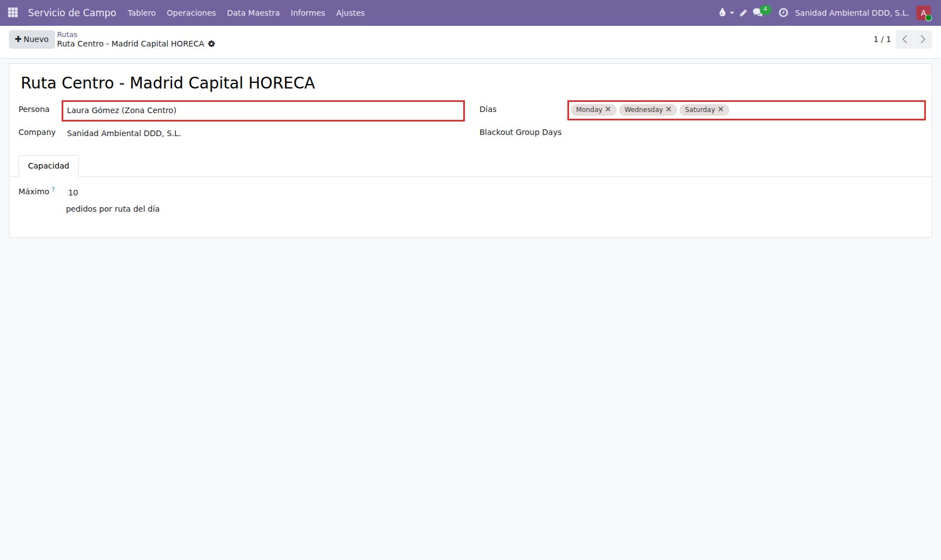Open the Persona dropdown field
The width and height of the screenshot is (941, 560).
click(x=263, y=110)
